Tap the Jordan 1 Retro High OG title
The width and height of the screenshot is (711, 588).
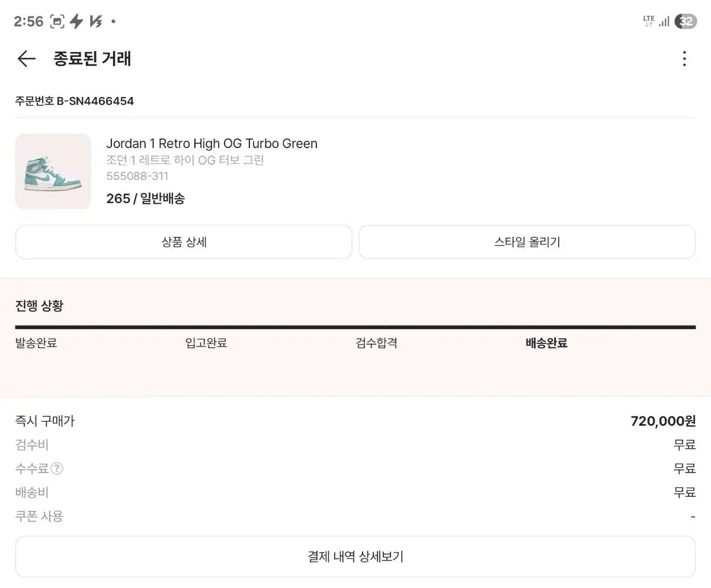pyautogui.click(x=212, y=143)
